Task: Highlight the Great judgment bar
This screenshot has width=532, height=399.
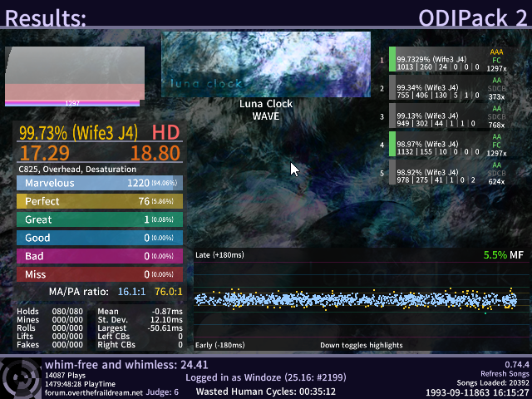Action: click(99, 219)
